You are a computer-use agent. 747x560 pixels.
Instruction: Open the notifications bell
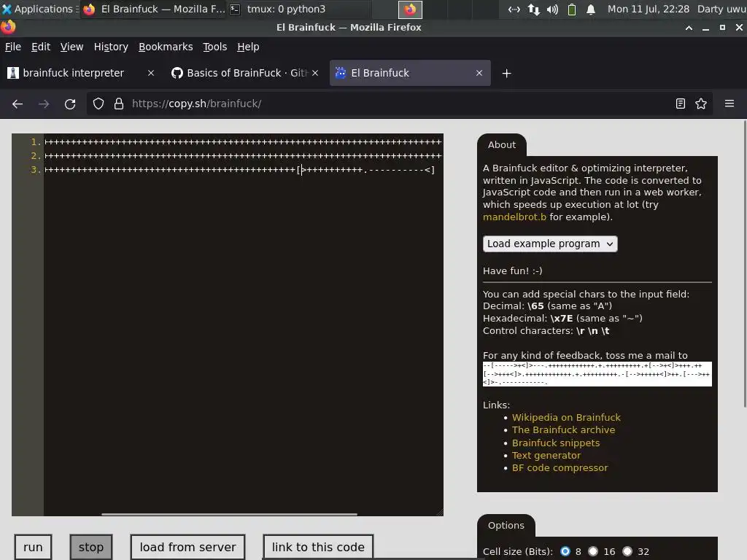pos(591,9)
